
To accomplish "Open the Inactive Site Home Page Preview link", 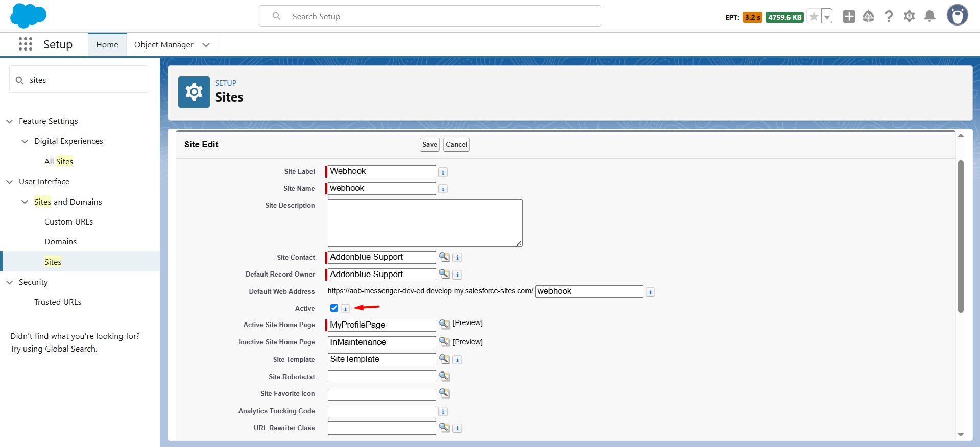I will click(467, 342).
